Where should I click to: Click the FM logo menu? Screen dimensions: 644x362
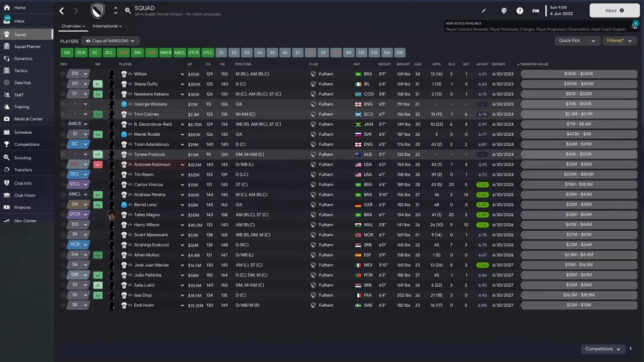click(536, 11)
